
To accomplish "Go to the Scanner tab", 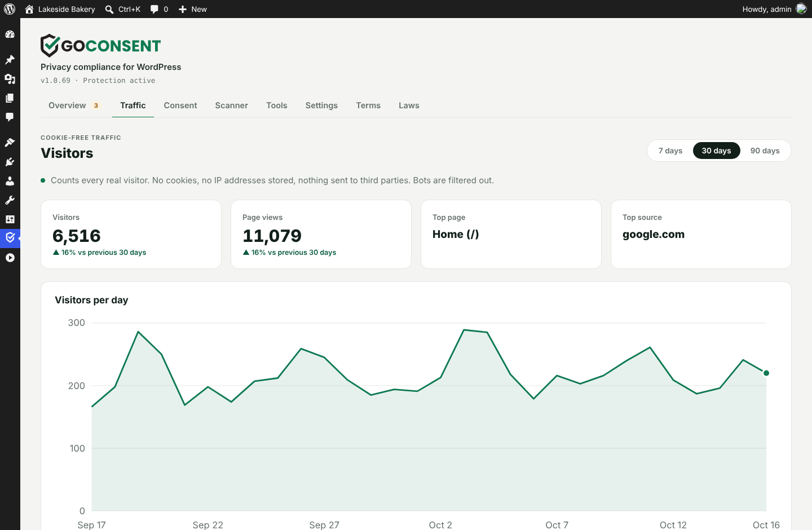I will tap(231, 105).
